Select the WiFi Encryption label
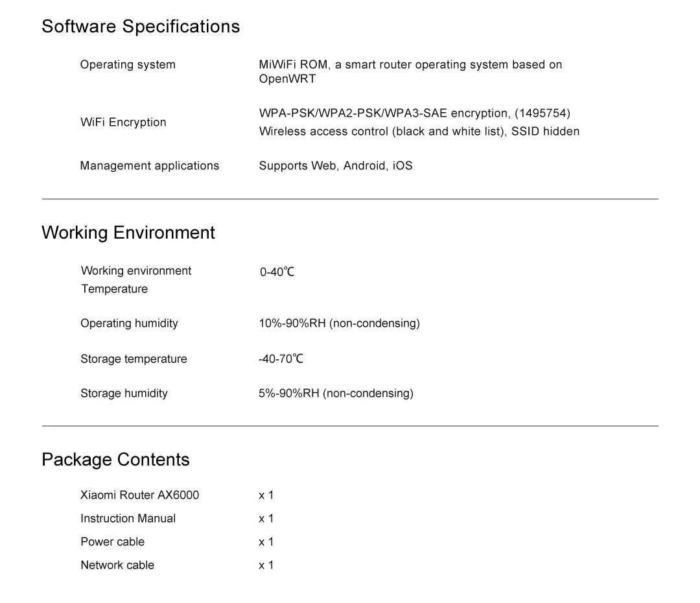This screenshot has width=700, height=603. point(123,123)
